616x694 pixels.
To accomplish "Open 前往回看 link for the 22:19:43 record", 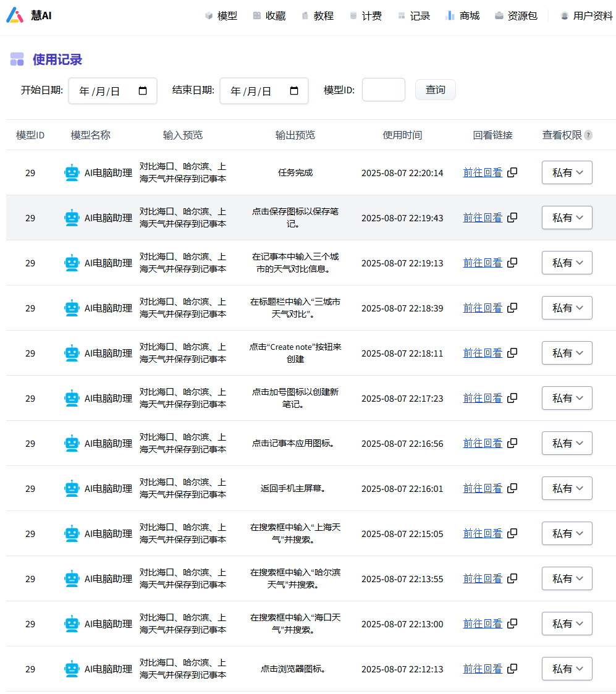I will click(483, 218).
